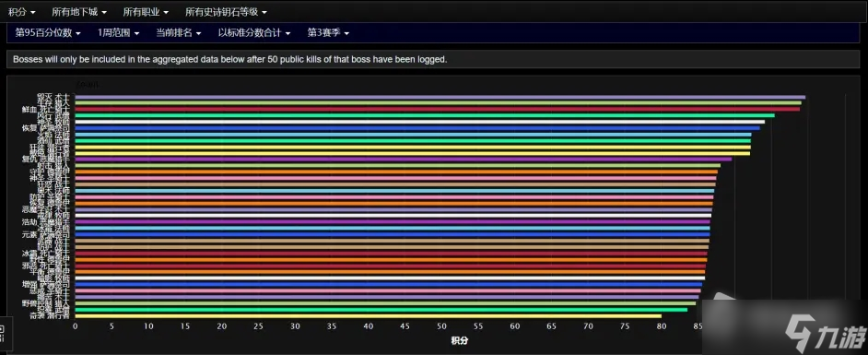Click the Bosses aggregated data notice banner

point(433,59)
